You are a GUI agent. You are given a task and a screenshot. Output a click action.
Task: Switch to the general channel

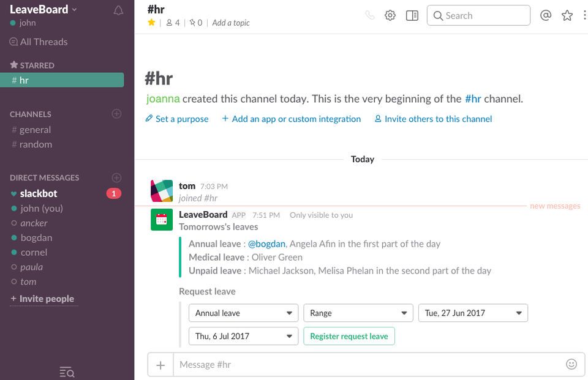click(35, 130)
